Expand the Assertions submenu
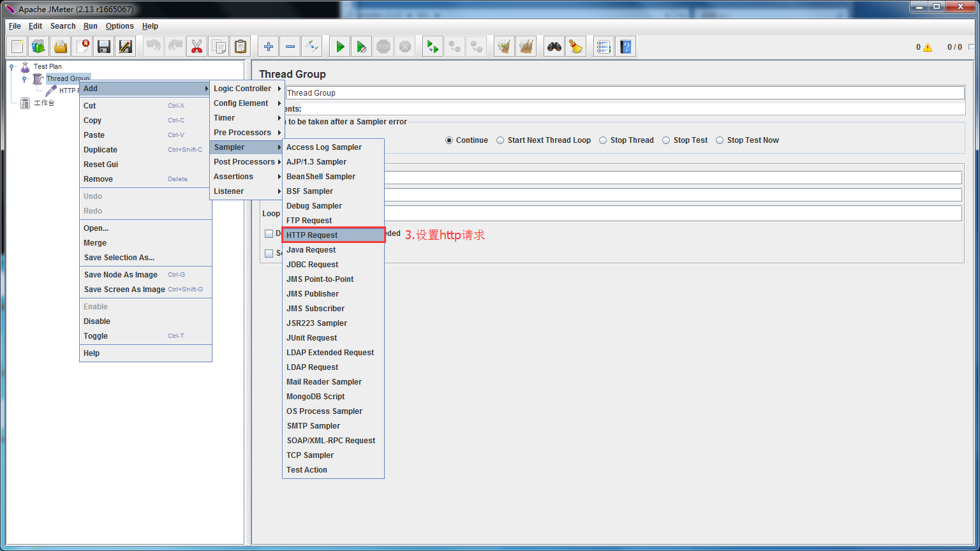Image resolution: width=980 pixels, height=551 pixels. [x=247, y=177]
